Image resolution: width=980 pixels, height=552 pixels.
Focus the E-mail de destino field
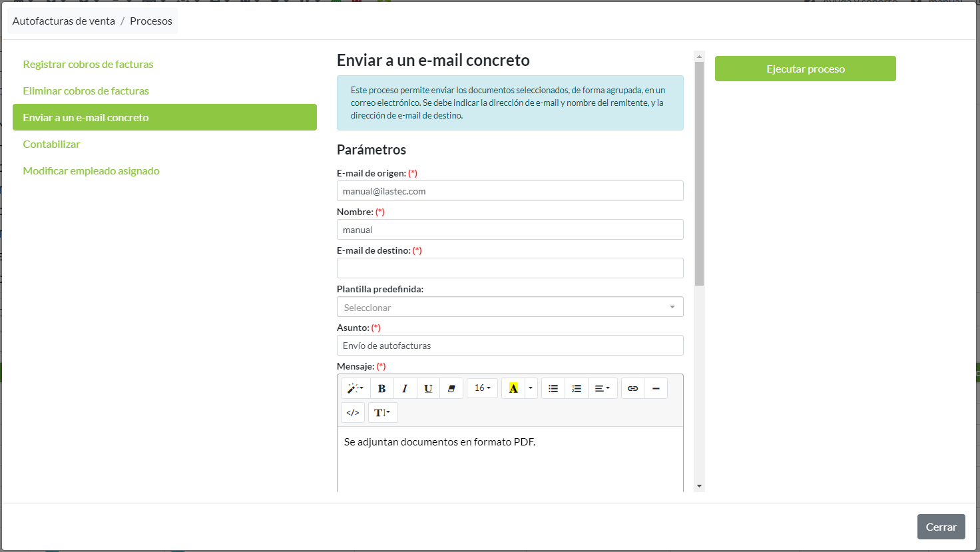coord(509,268)
